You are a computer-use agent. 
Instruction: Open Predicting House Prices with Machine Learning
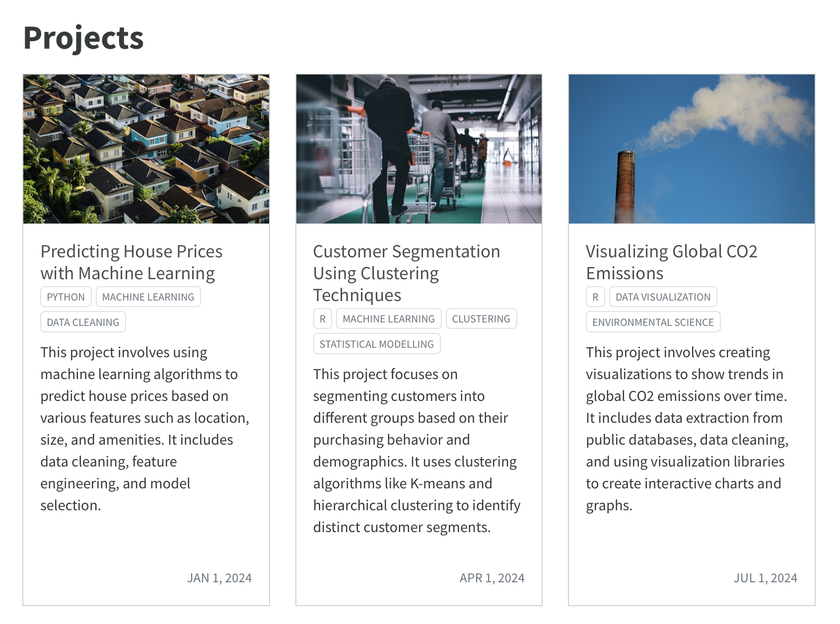coord(131,262)
